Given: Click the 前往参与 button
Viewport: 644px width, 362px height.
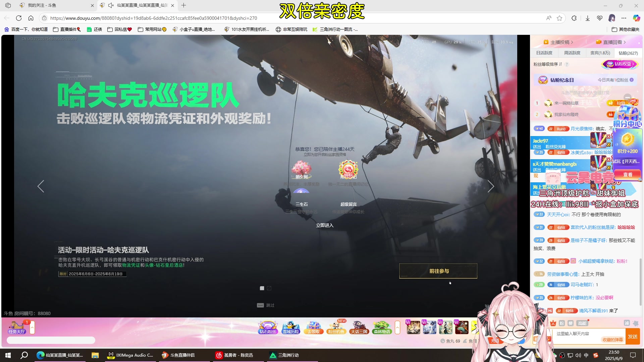Looking at the screenshot, I should pyautogui.click(x=438, y=271).
